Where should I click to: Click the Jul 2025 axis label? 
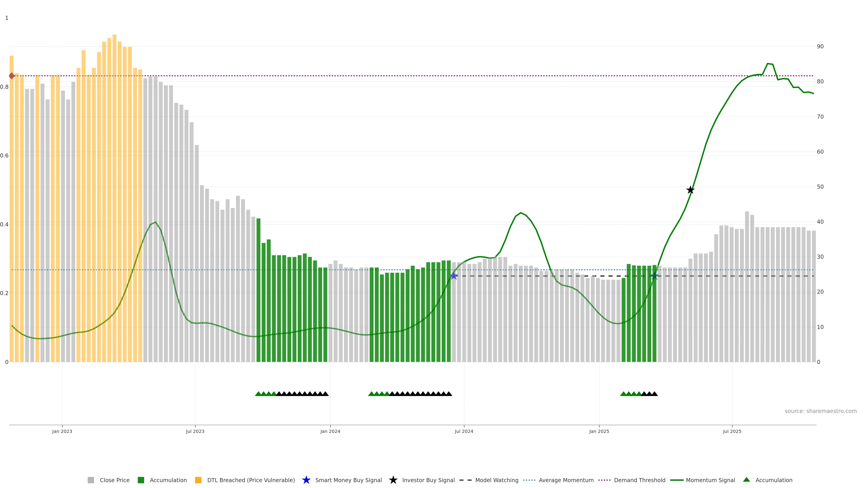[732, 431]
